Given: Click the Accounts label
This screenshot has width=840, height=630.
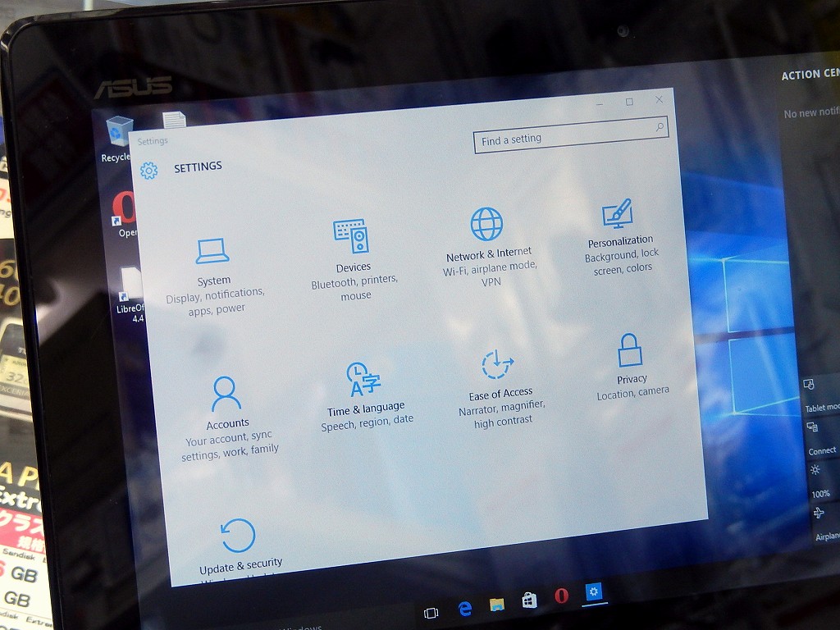Looking at the screenshot, I should point(228,424).
